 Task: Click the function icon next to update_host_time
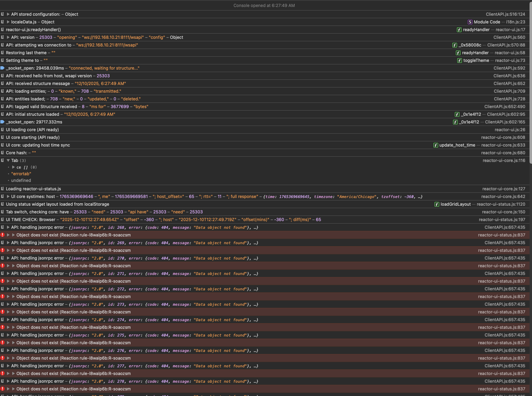(x=436, y=145)
